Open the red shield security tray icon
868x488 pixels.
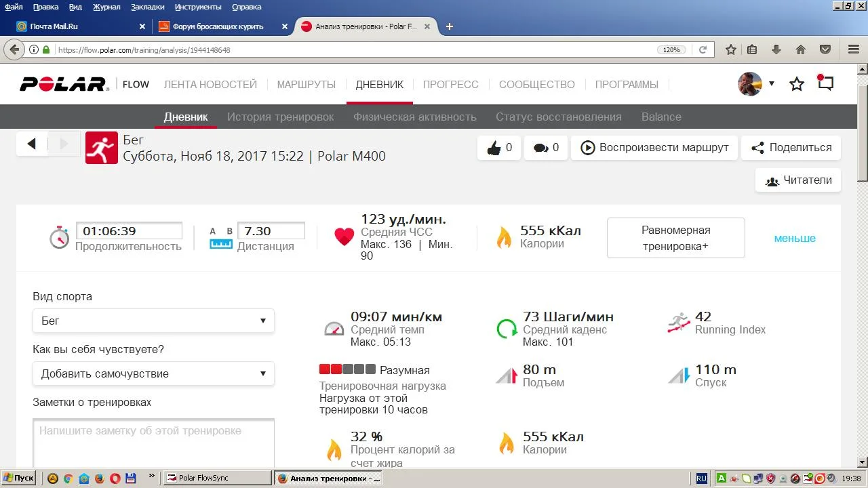(x=770, y=478)
